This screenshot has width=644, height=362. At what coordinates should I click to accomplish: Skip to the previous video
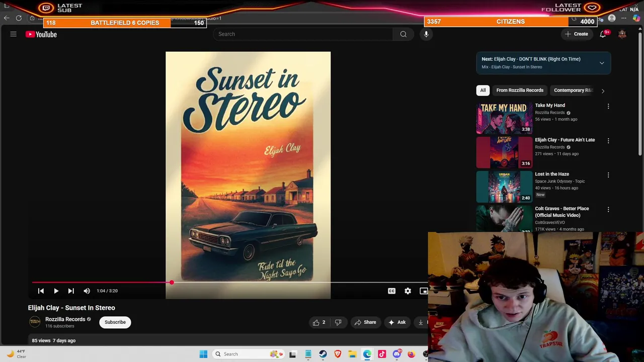click(x=41, y=291)
